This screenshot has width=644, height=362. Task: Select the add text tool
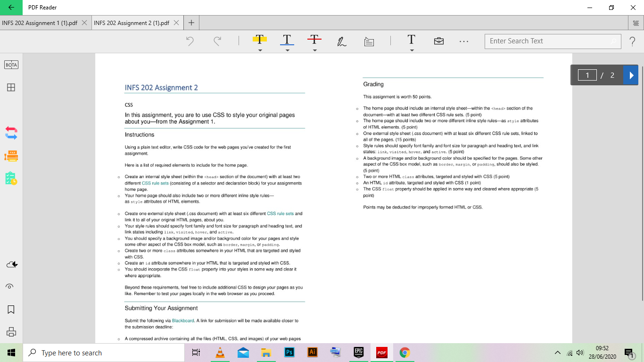coord(412,40)
